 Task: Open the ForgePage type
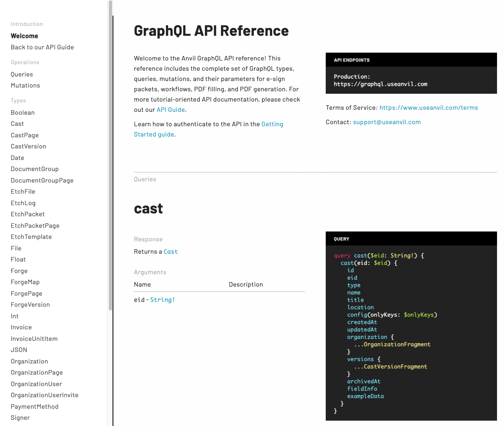click(x=26, y=294)
